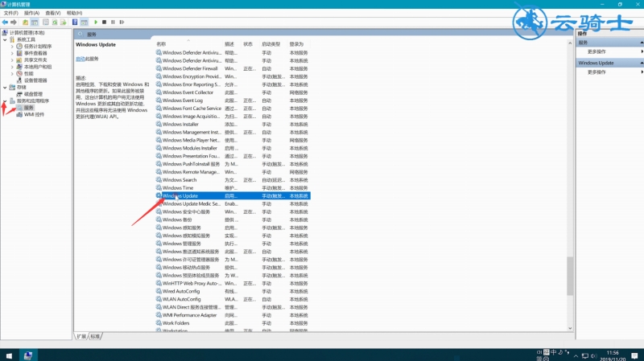
Task: Click the Up one level folder icon
Action: click(26, 23)
